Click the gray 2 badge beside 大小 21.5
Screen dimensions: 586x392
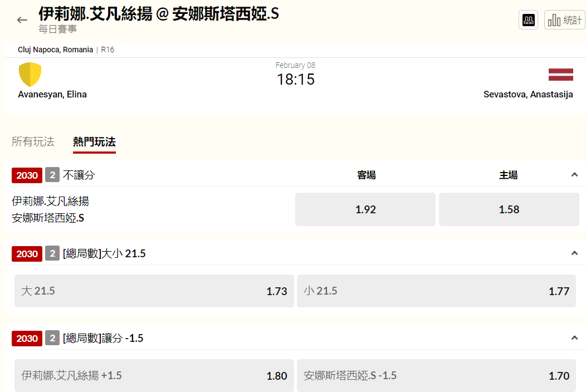point(52,254)
